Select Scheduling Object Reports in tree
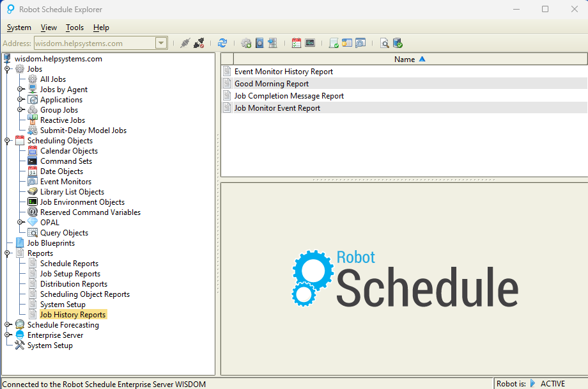The image size is (588, 389). pos(85,294)
